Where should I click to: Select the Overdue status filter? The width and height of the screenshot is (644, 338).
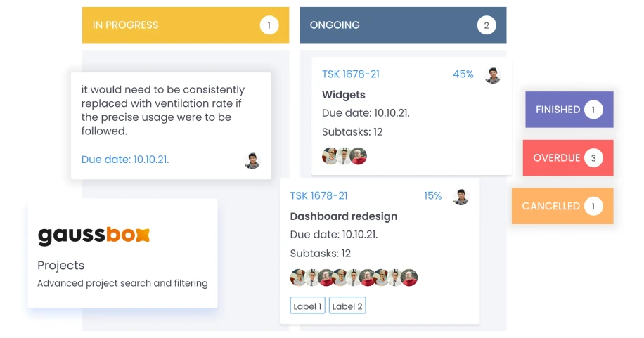coord(567,158)
